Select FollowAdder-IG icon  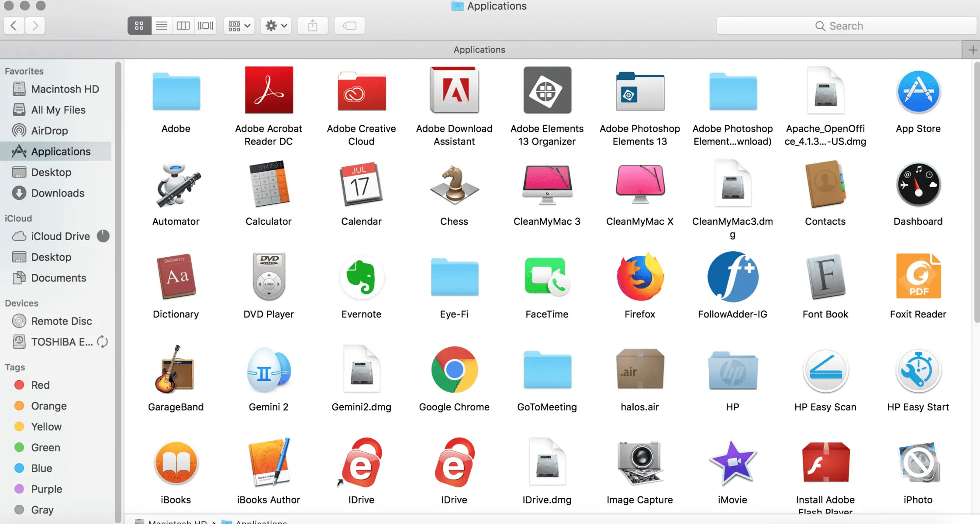pyautogui.click(x=733, y=276)
